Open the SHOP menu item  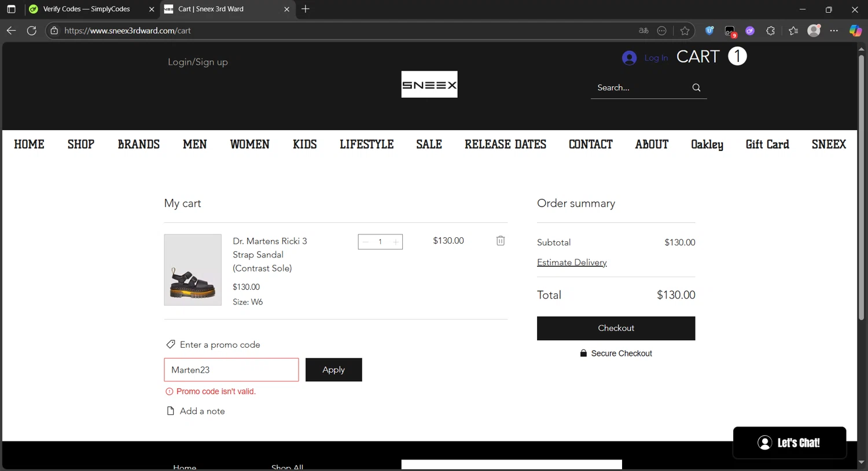point(81,144)
